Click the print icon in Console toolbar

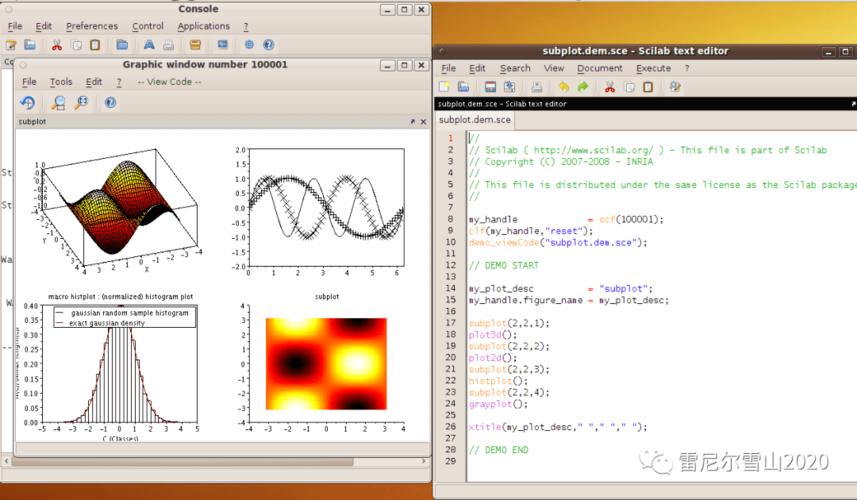(168, 45)
